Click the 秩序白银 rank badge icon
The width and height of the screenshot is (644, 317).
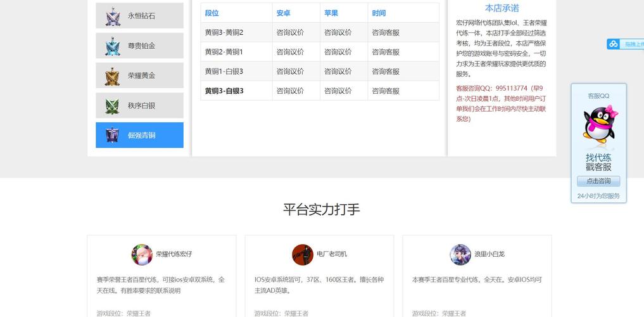pos(112,106)
